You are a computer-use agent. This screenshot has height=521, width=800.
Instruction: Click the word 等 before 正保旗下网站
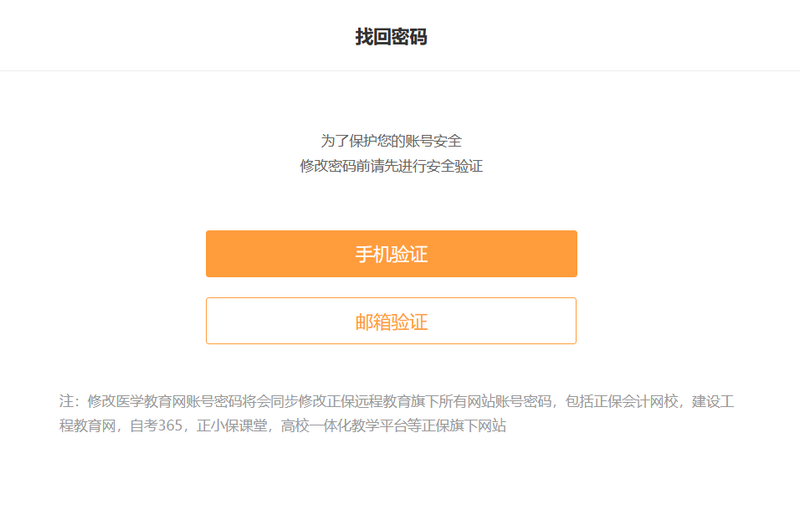(x=416, y=427)
